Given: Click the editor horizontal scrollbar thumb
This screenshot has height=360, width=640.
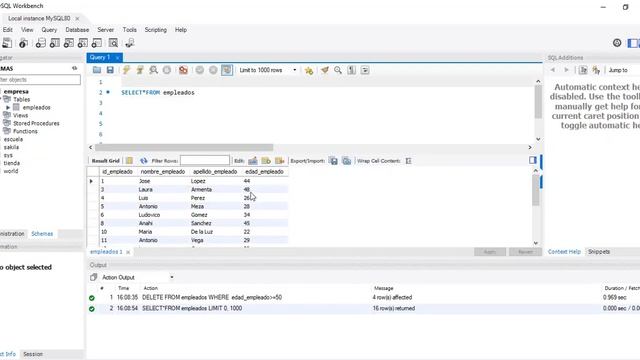Looking at the screenshot, I should [184, 147].
